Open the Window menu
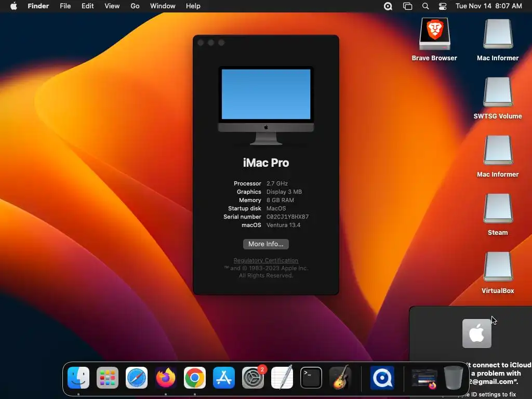Image resolution: width=532 pixels, height=399 pixels. 163,6
